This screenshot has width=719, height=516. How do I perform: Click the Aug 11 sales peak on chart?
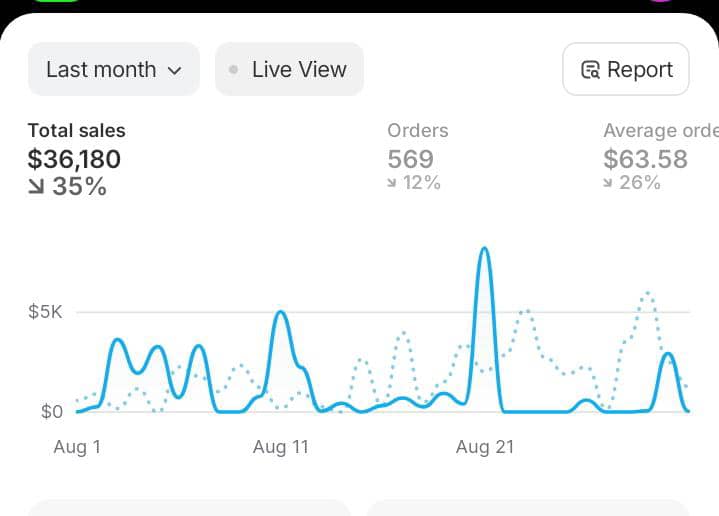[x=281, y=314]
